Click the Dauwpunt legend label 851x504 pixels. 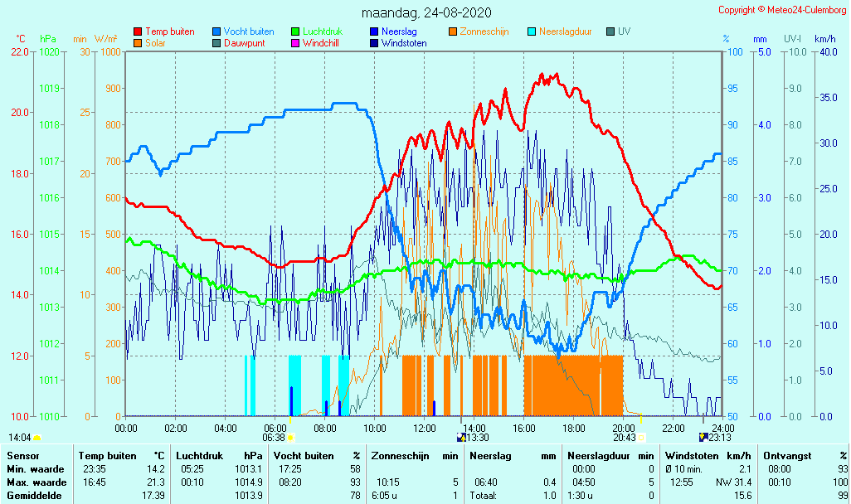pos(244,43)
